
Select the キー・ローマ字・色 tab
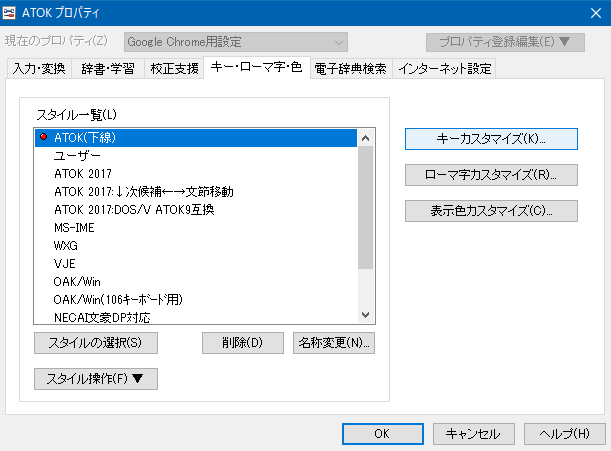tap(257, 67)
